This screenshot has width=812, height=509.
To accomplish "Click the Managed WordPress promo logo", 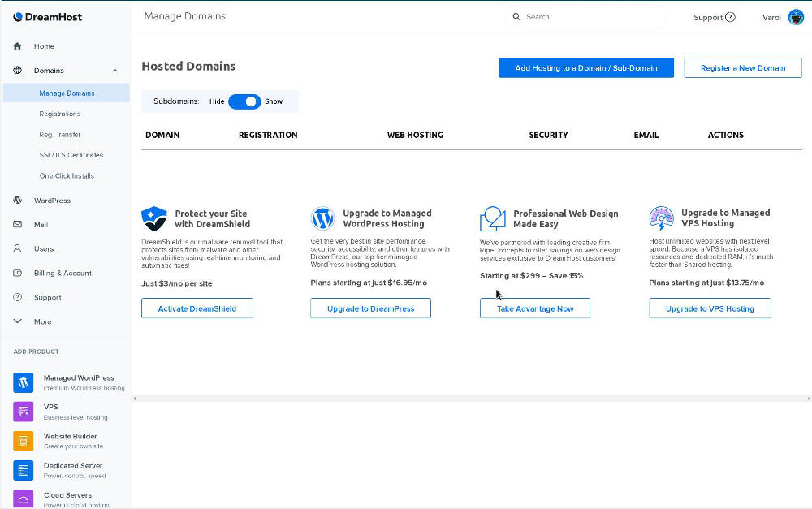I will 322,218.
